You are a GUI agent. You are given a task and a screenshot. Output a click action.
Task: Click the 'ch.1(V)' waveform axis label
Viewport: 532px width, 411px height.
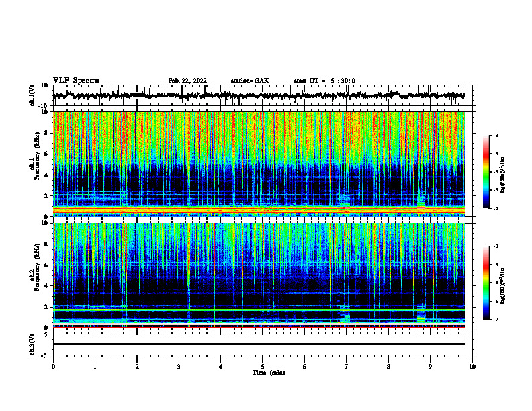[x=32, y=95]
